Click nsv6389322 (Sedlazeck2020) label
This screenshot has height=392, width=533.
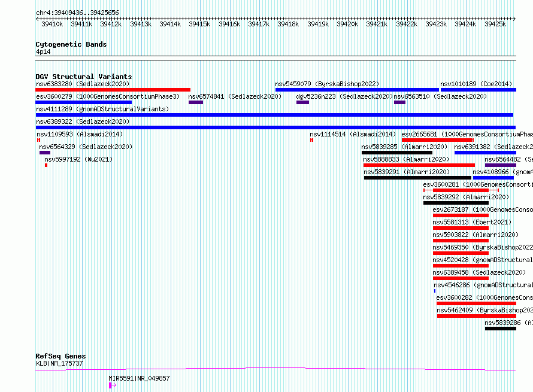[83, 121]
